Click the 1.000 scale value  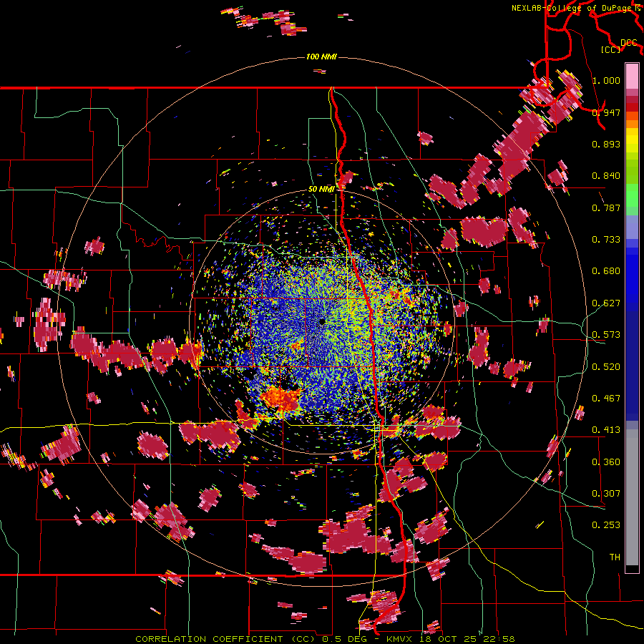[x=606, y=80]
